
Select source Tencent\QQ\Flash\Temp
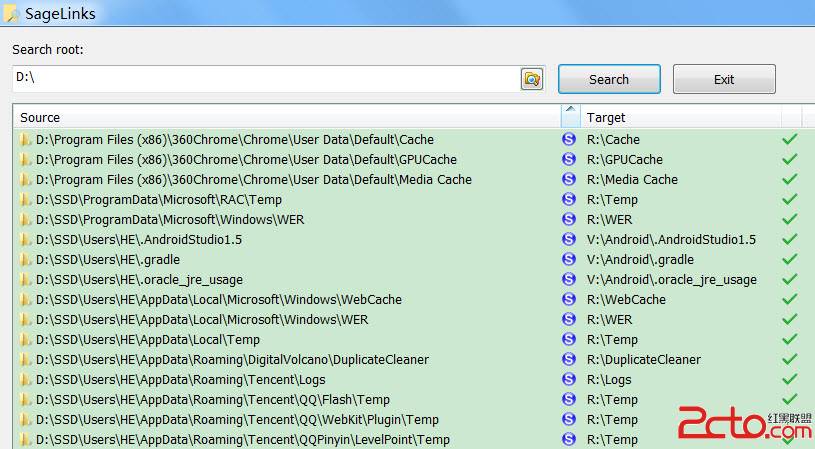tap(213, 400)
